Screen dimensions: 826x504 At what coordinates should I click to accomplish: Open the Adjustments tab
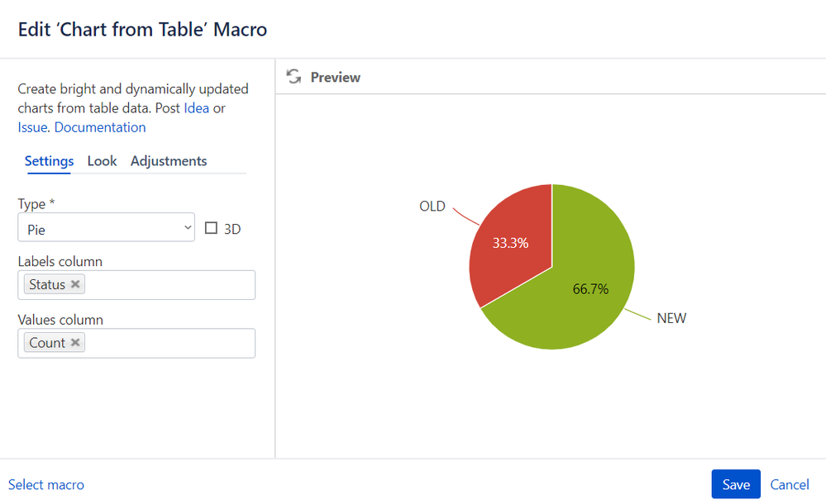(169, 161)
